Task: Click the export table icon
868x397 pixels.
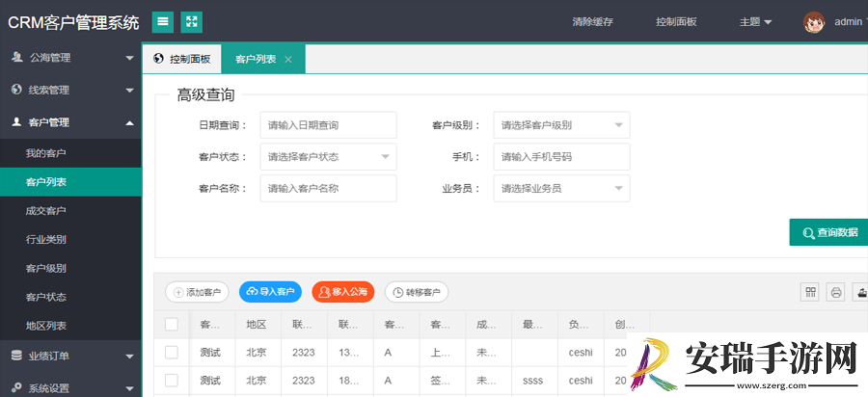Action: click(x=861, y=291)
